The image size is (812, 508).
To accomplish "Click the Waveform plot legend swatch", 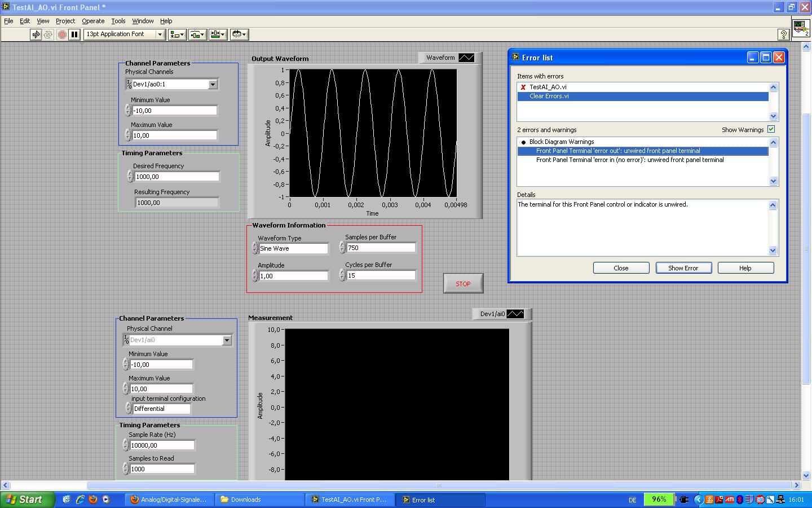I will click(466, 58).
